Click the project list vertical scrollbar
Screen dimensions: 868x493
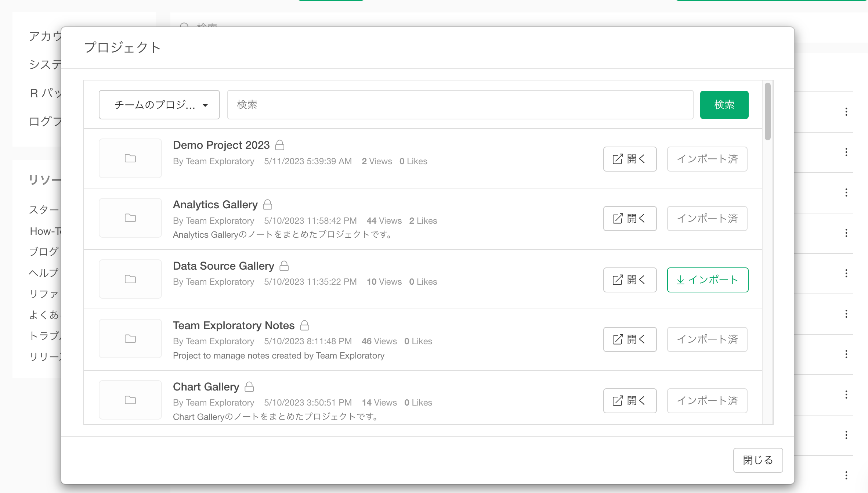(768, 112)
